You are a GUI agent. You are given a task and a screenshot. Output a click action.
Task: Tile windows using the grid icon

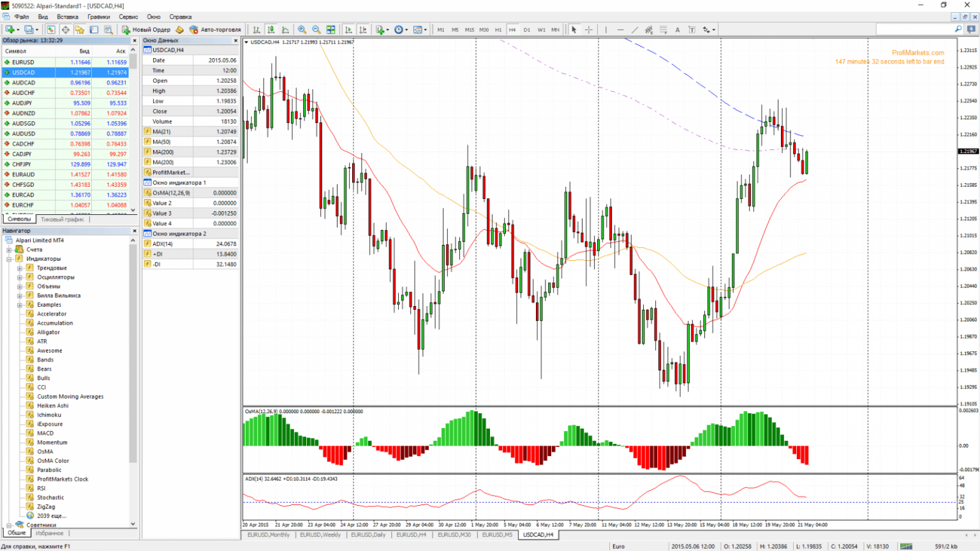[x=330, y=29]
